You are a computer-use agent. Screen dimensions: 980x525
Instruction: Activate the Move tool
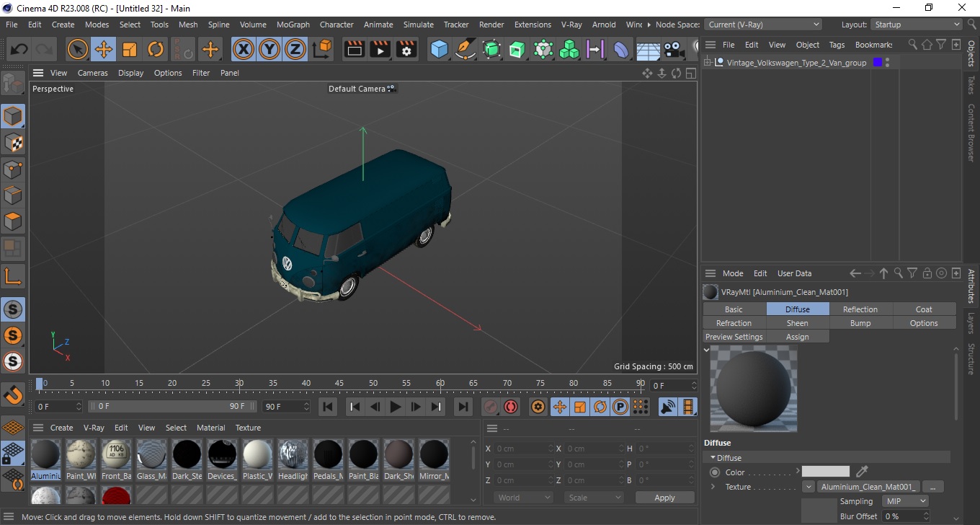(103, 50)
